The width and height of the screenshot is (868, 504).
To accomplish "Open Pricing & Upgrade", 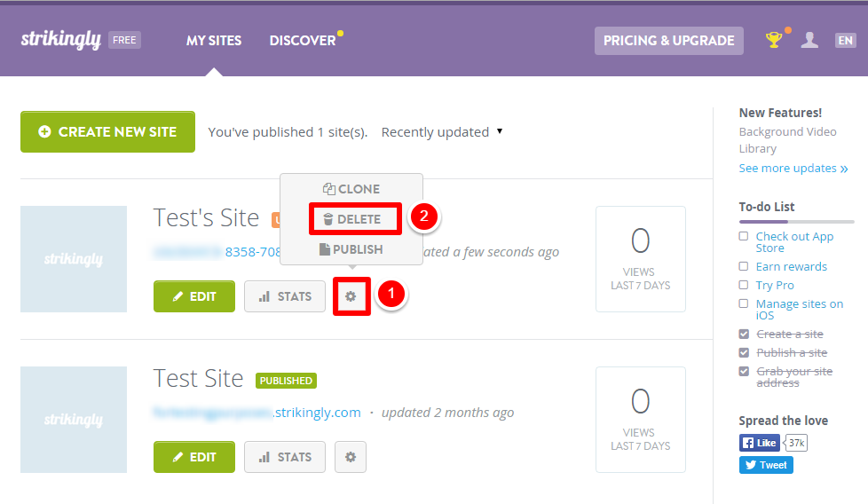I will 668,41.
